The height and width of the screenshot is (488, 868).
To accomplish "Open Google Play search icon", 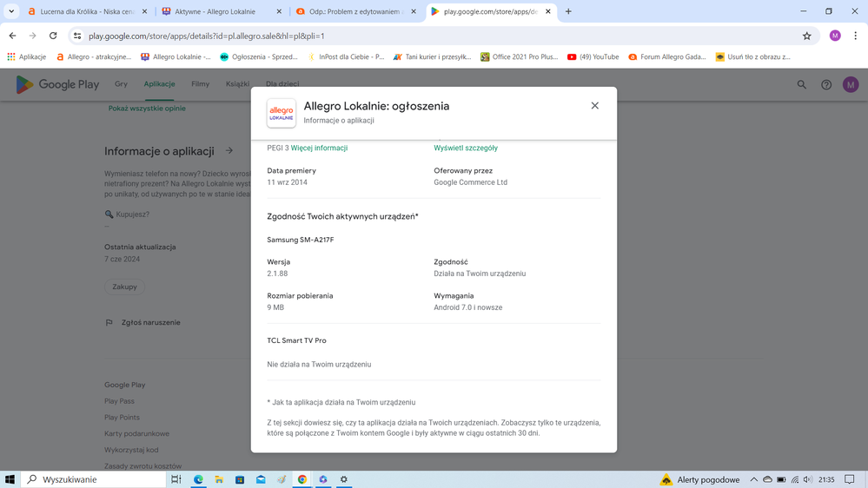I will pyautogui.click(x=802, y=84).
